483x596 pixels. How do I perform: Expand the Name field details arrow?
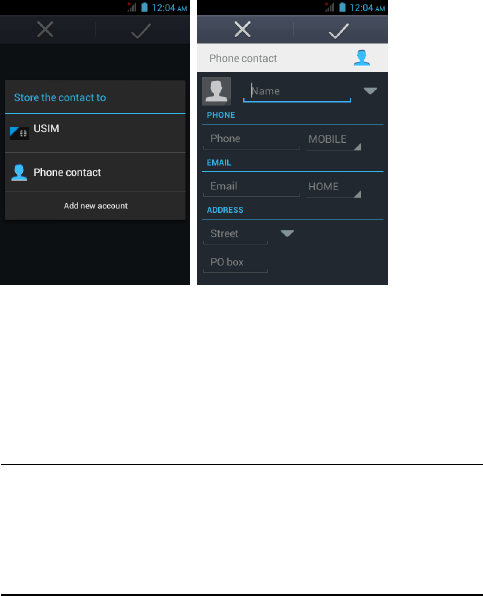click(370, 91)
